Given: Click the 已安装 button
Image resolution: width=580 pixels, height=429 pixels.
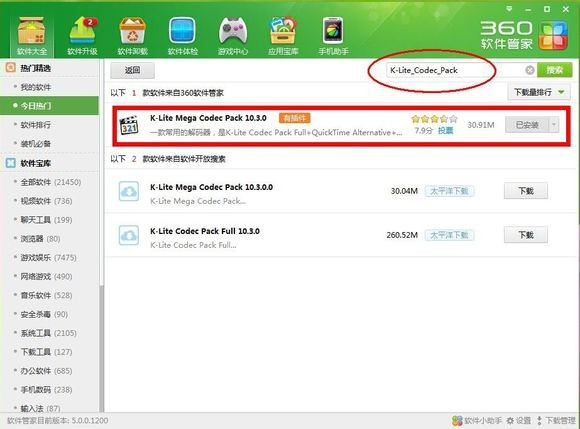Looking at the screenshot, I should pos(527,125).
